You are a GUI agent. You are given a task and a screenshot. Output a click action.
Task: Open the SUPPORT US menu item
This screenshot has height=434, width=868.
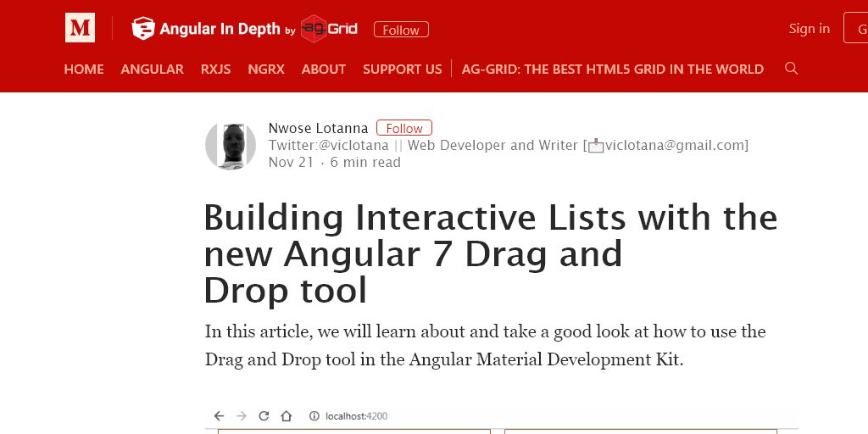click(x=403, y=70)
